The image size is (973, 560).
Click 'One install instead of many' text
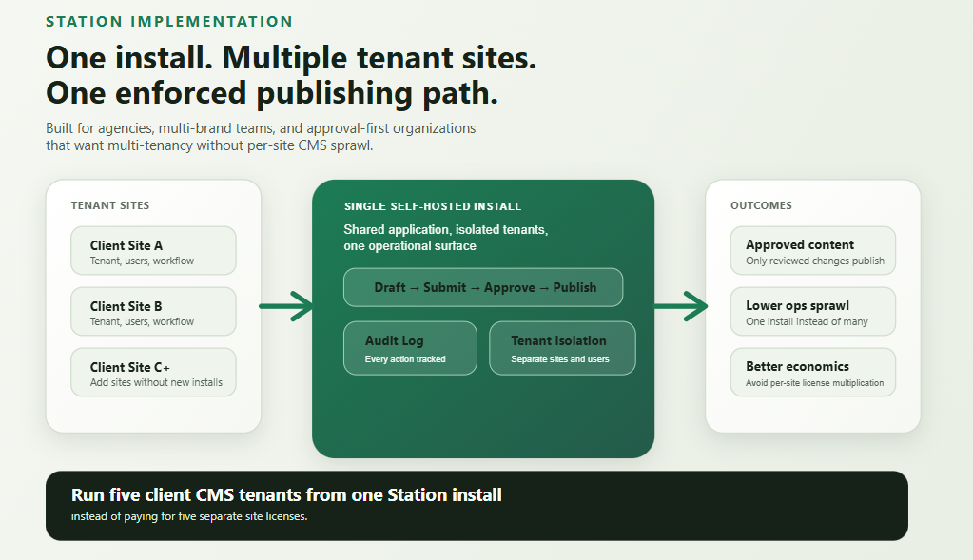(807, 322)
